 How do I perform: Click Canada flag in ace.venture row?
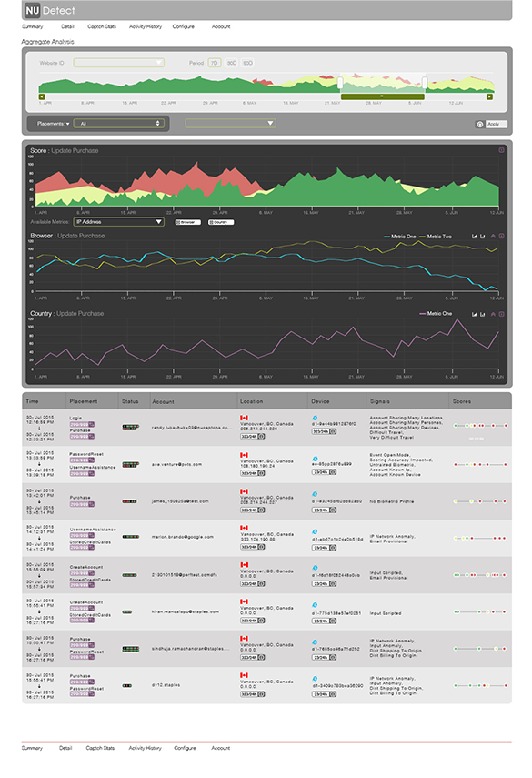tap(244, 455)
